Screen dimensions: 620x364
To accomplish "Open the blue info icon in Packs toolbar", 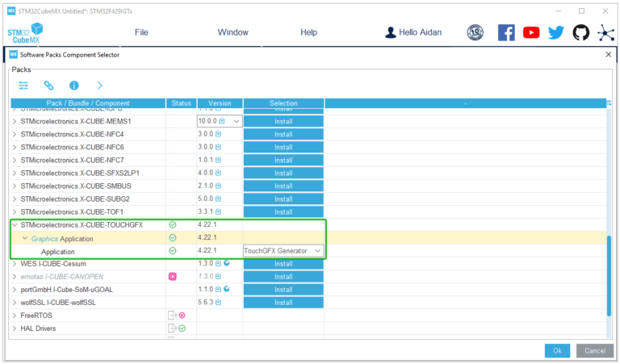I will [73, 85].
